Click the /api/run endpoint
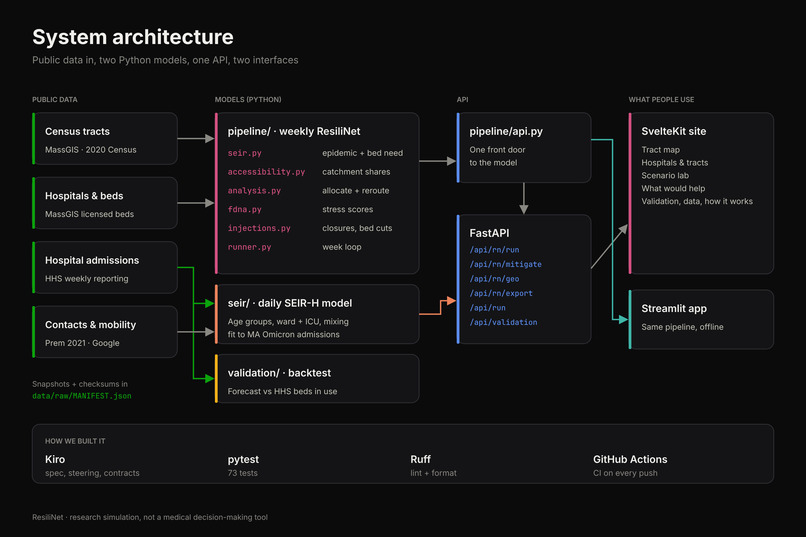This screenshot has width=806, height=537. [487, 308]
